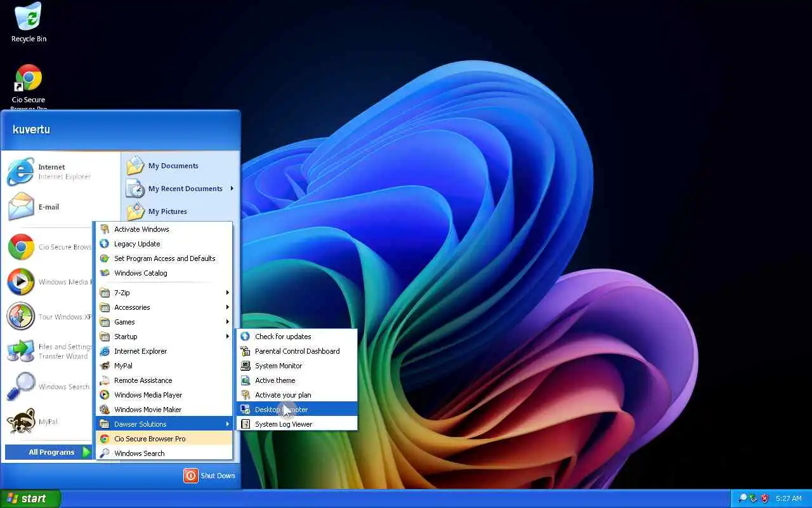Click the start button on taskbar
Image resolution: width=812 pixels, height=508 pixels.
(30, 498)
